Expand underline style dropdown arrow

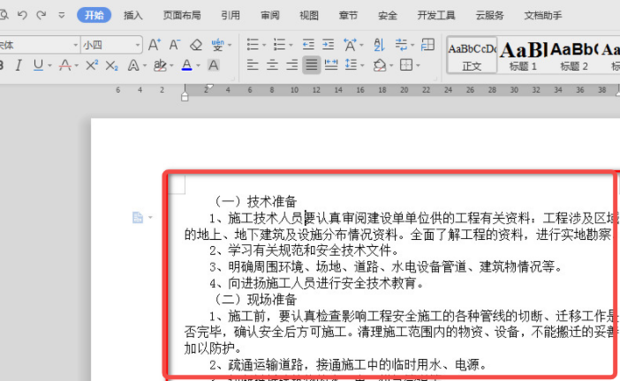tap(50, 66)
